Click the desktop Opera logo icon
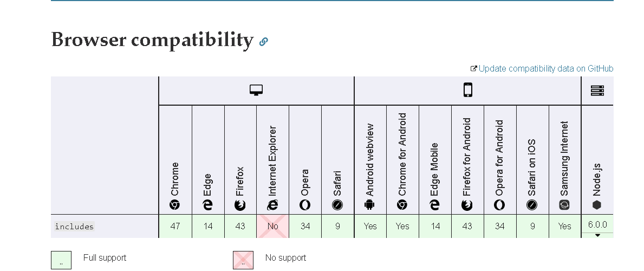This screenshot has width=644, height=271. point(305,205)
